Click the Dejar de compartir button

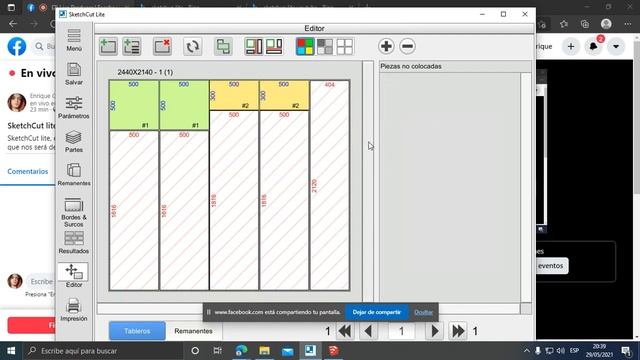(377, 312)
